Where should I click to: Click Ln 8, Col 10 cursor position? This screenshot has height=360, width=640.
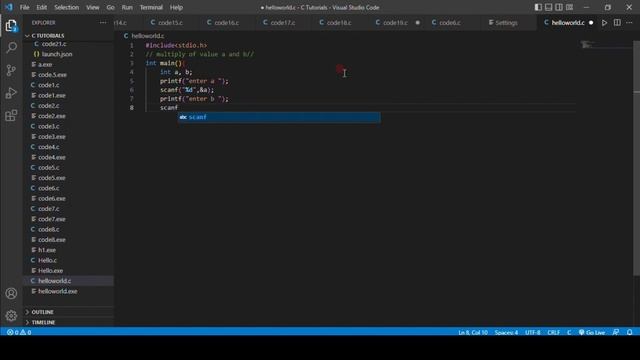coord(473,332)
